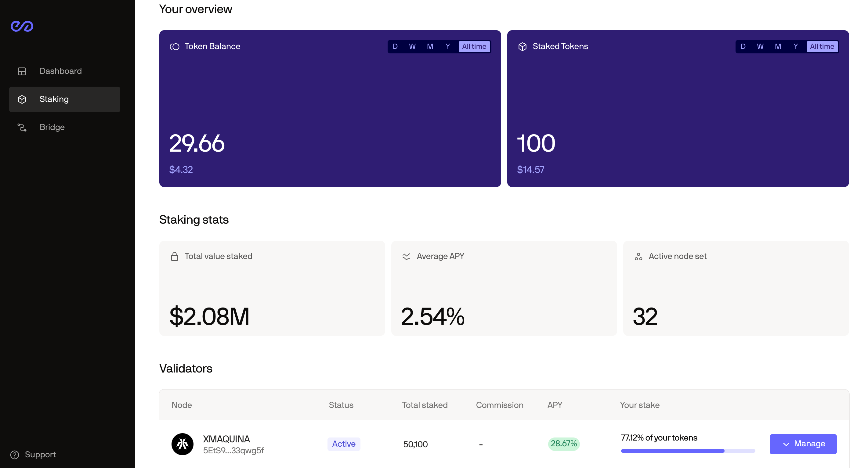Select yearly range on Token Balance card
The height and width of the screenshot is (468, 868).
pos(447,46)
